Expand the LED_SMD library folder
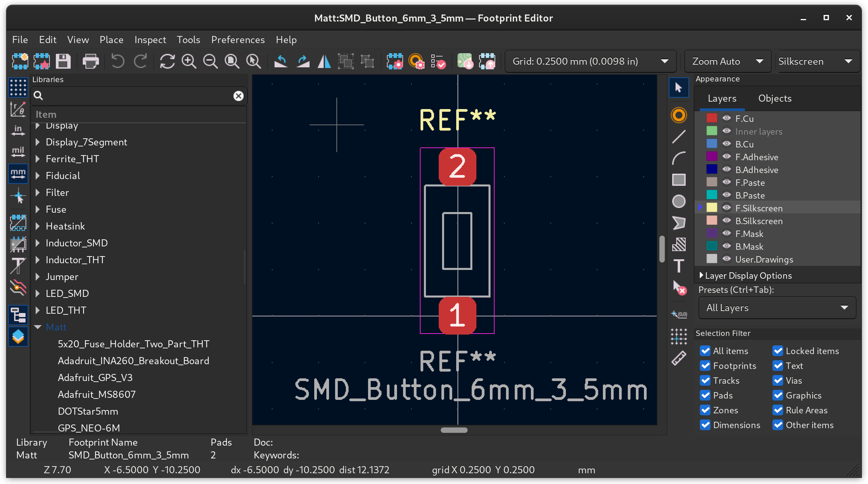This screenshot has width=868, height=484. click(x=38, y=293)
